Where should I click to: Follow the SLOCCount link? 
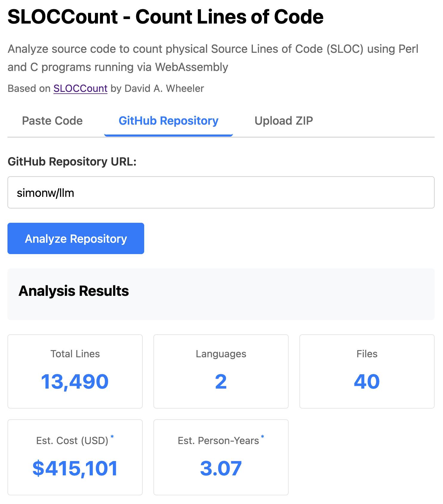point(80,89)
